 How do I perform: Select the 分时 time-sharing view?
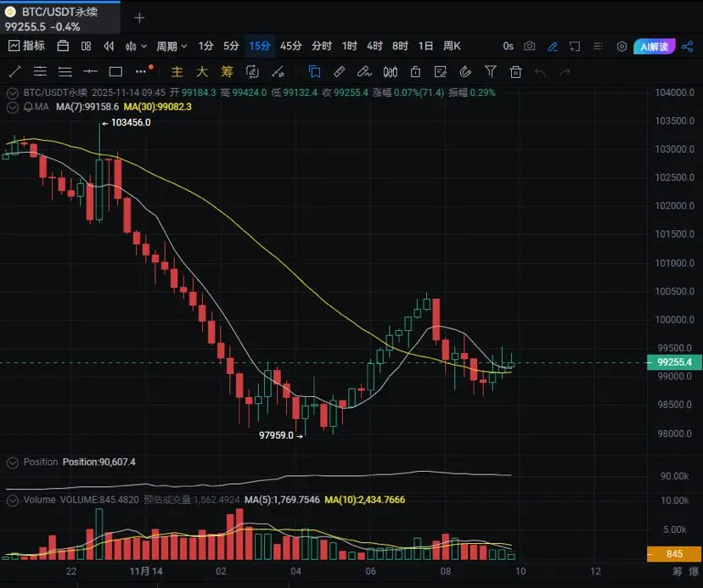pyautogui.click(x=322, y=46)
